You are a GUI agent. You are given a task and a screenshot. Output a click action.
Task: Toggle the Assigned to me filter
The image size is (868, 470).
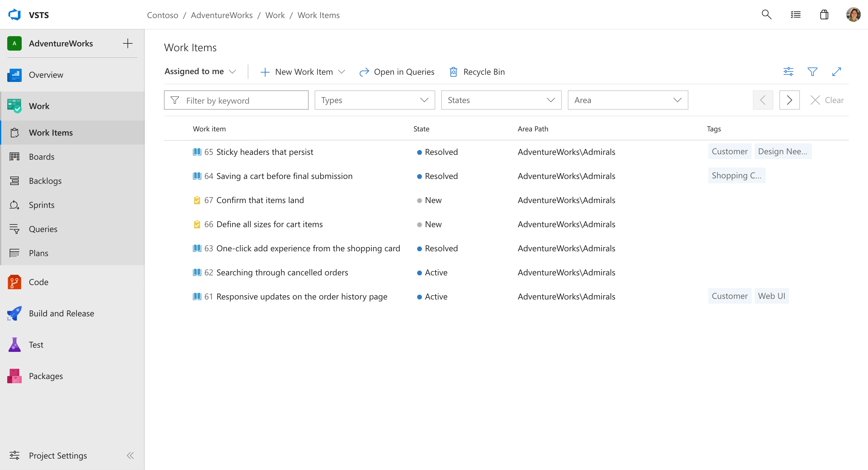199,71
